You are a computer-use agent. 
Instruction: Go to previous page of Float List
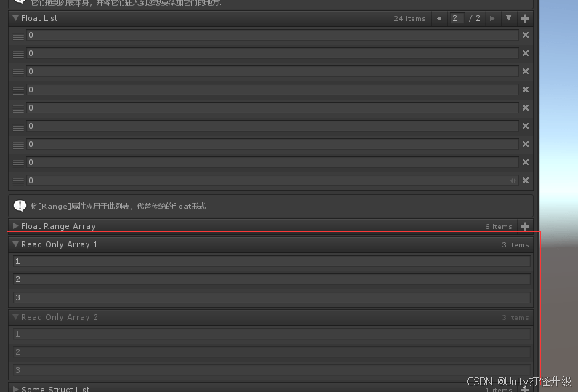(x=439, y=18)
